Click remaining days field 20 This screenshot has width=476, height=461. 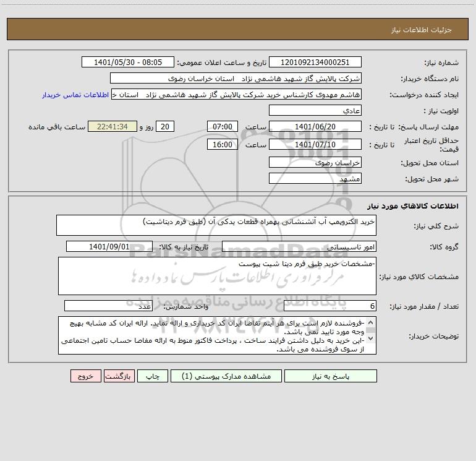(165, 126)
